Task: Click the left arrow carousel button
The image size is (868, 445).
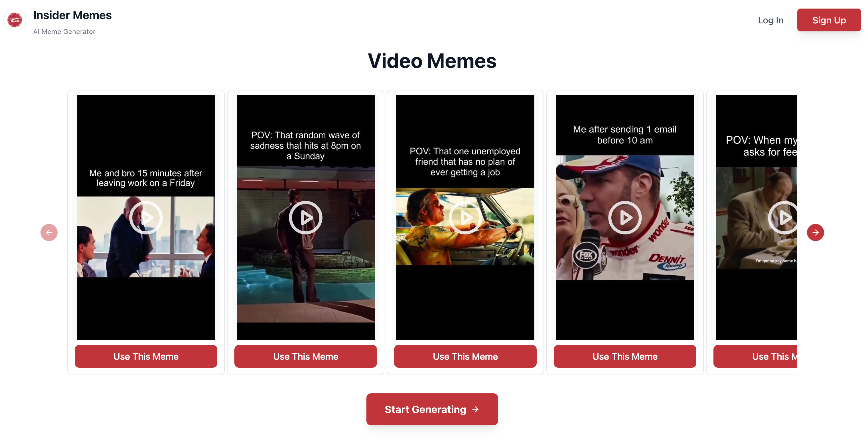Action: [49, 232]
